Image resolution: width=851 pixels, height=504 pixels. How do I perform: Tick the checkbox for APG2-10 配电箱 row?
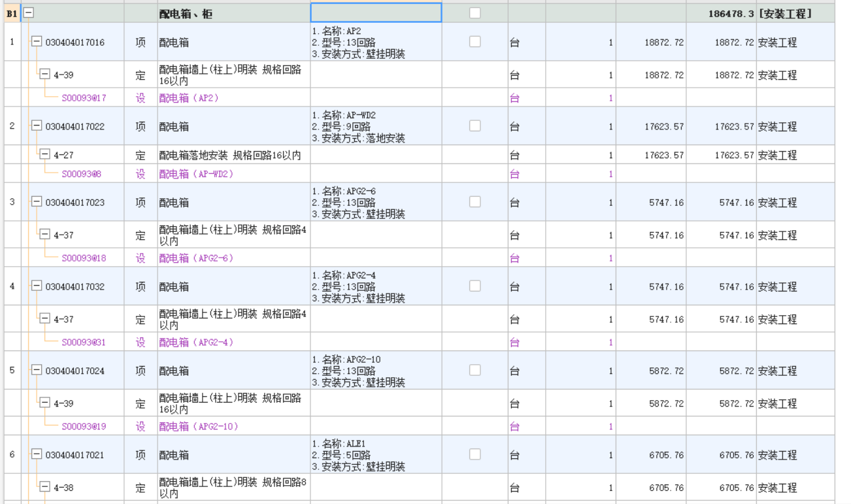coord(475,370)
